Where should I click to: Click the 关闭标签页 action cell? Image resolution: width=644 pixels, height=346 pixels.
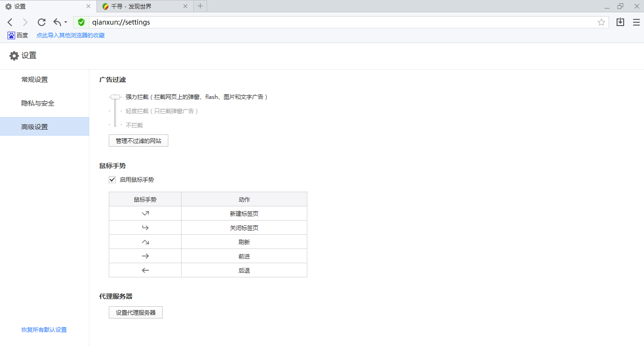point(244,228)
